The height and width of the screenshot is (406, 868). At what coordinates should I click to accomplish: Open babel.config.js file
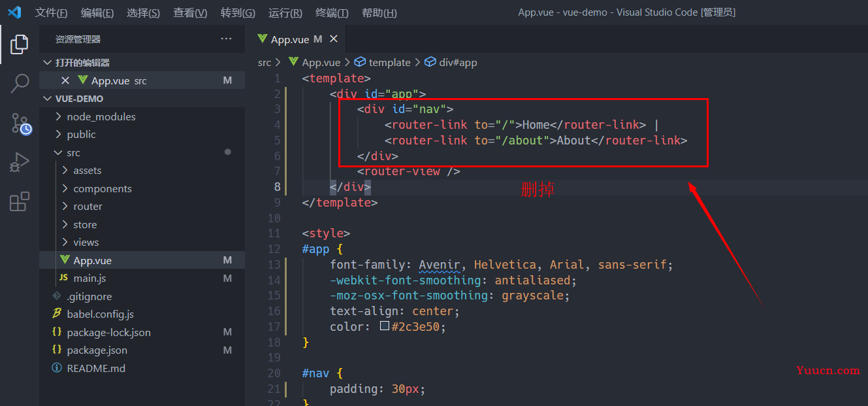(142, 314)
